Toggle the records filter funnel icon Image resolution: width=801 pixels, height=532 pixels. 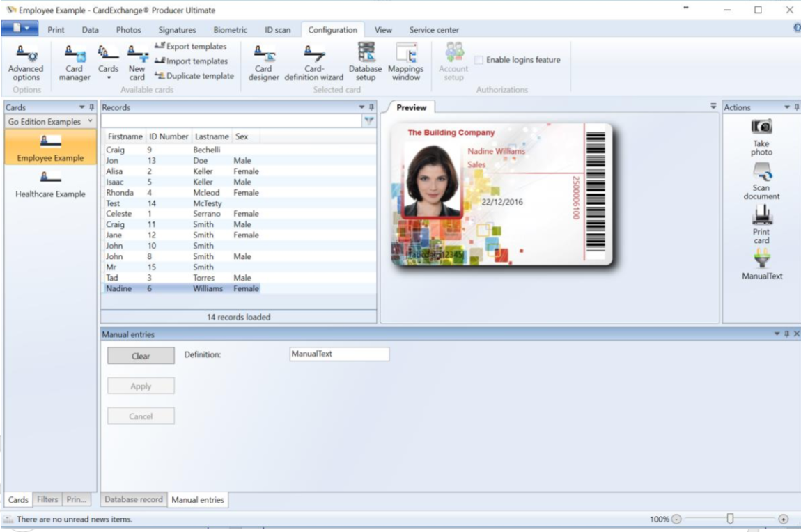tap(369, 120)
